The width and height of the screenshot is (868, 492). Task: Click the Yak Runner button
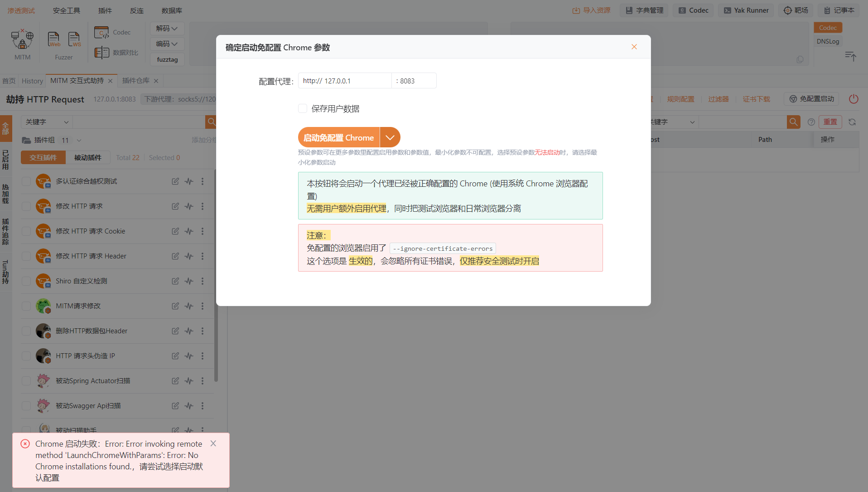point(746,10)
